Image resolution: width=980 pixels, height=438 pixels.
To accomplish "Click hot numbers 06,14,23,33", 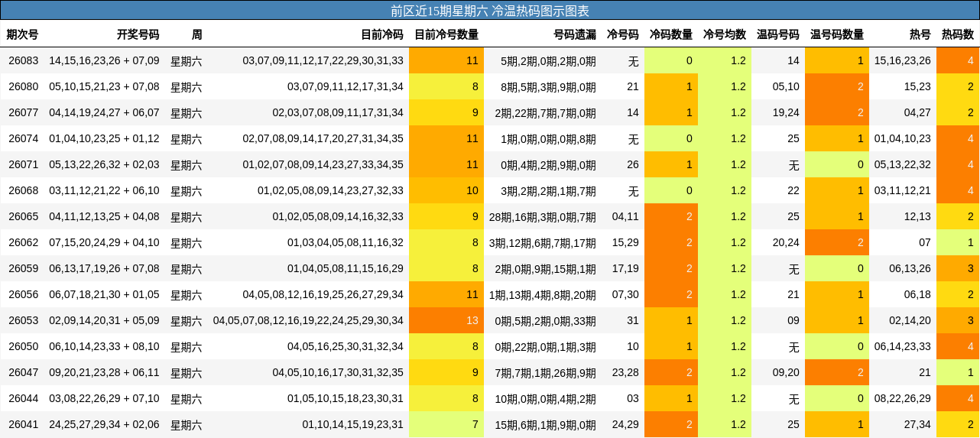I will (903, 346).
